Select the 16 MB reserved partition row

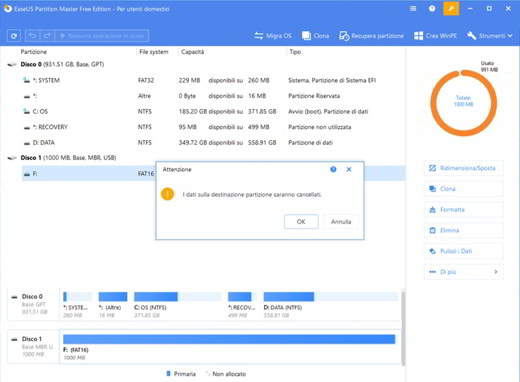point(213,96)
